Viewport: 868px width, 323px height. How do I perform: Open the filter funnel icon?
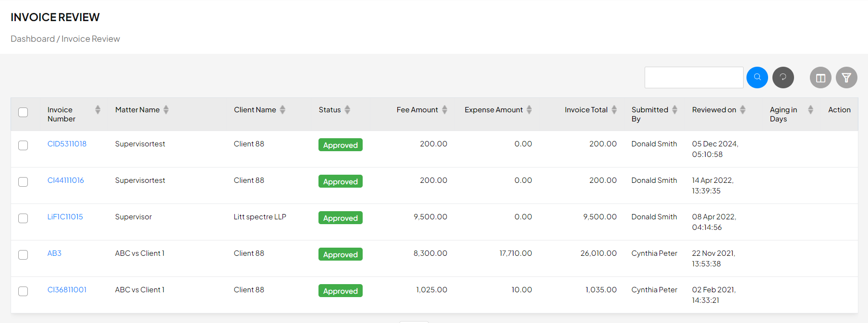point(846,77)
